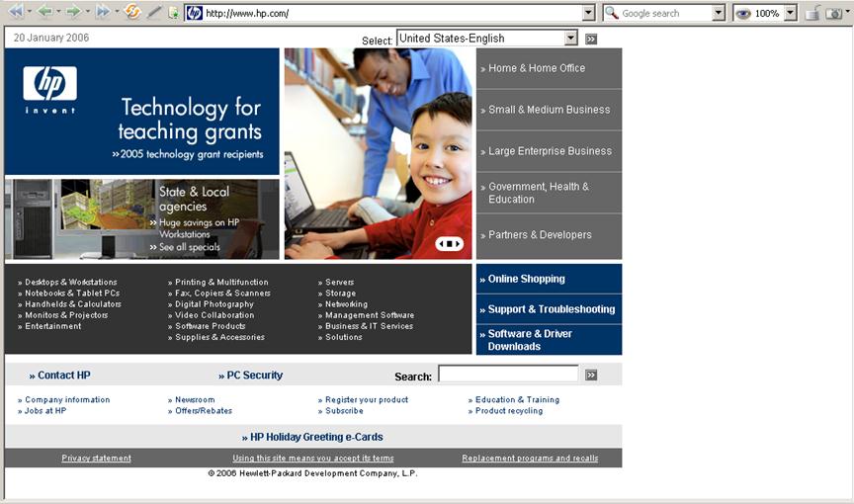Open the 100% zoom level dropdown
The image size is (854, 504).
click(791, 13)
